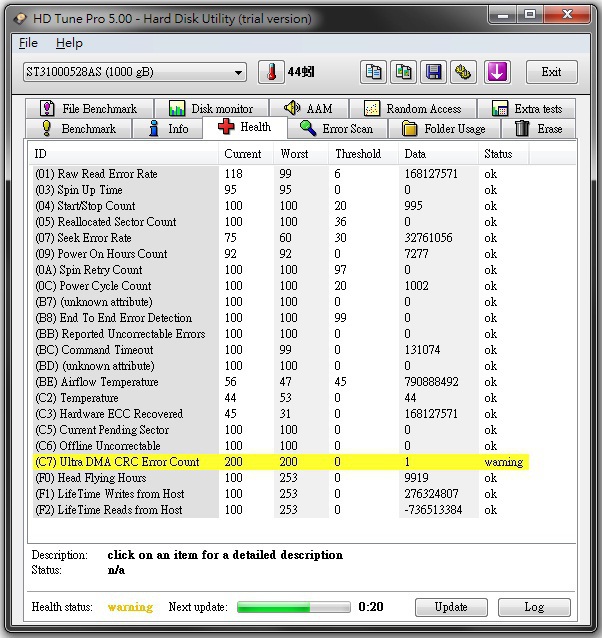
Task: Switch to the Benchmark tab
Action: point(79,129)
